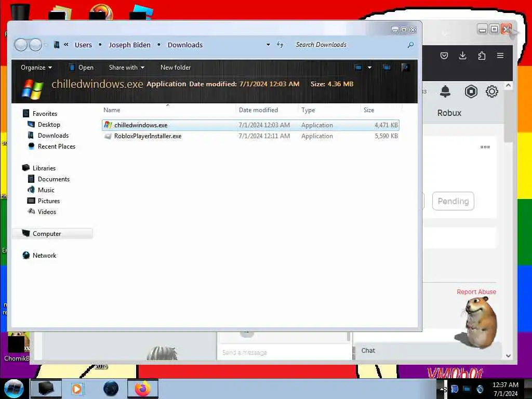Open Explorer help icon in toolbar
The image size is (532, 399).
pos(405,68)
